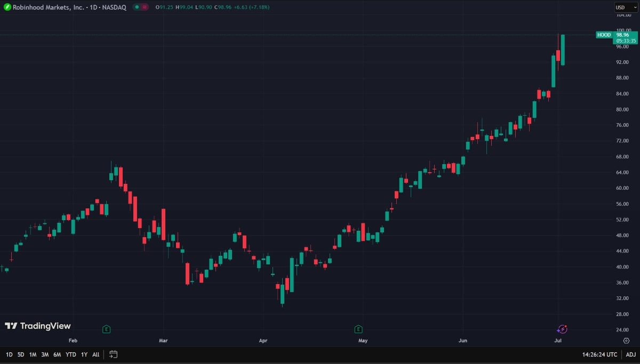Viewport: 640px width, 364px height.
Task: Click the change value +6.63 (+7.18%)
Action: point(251,7)
